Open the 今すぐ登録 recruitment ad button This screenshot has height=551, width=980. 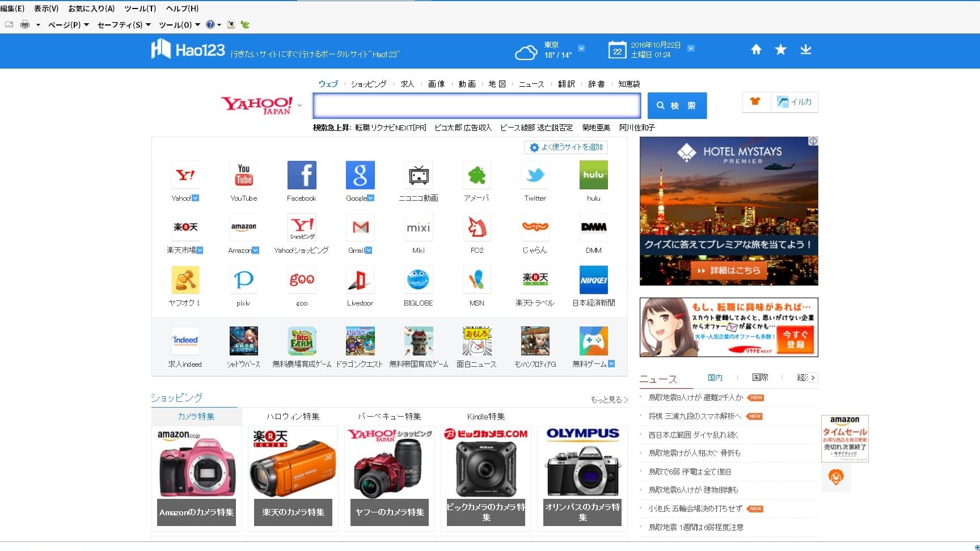[795, 339]
